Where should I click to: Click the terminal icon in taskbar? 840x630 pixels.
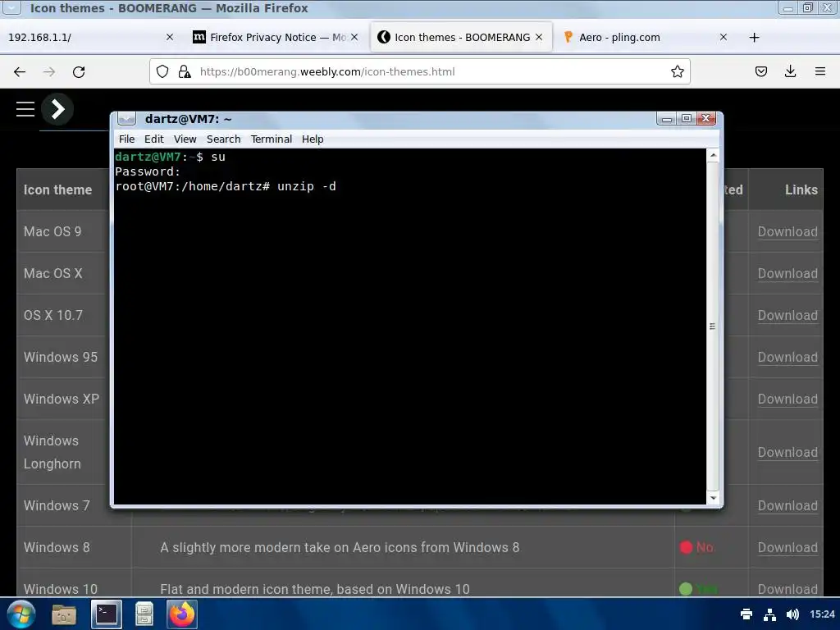106,614
